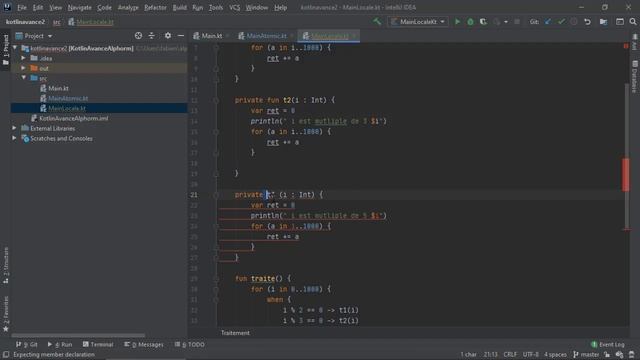
Task: Hide the Project panel with the minus icon
Action: pyautogui.click(x=181, y=36)
